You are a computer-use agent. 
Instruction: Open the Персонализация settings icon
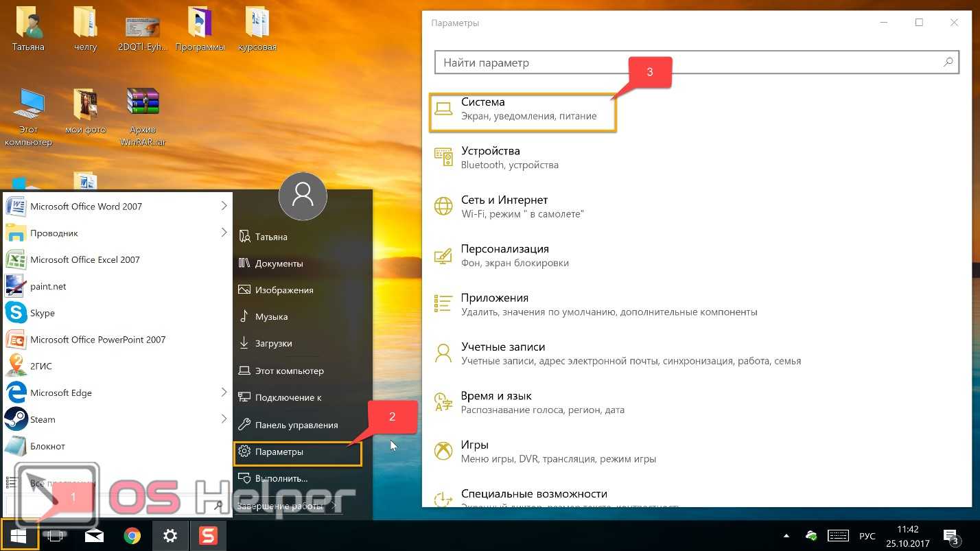coord(443,255)
